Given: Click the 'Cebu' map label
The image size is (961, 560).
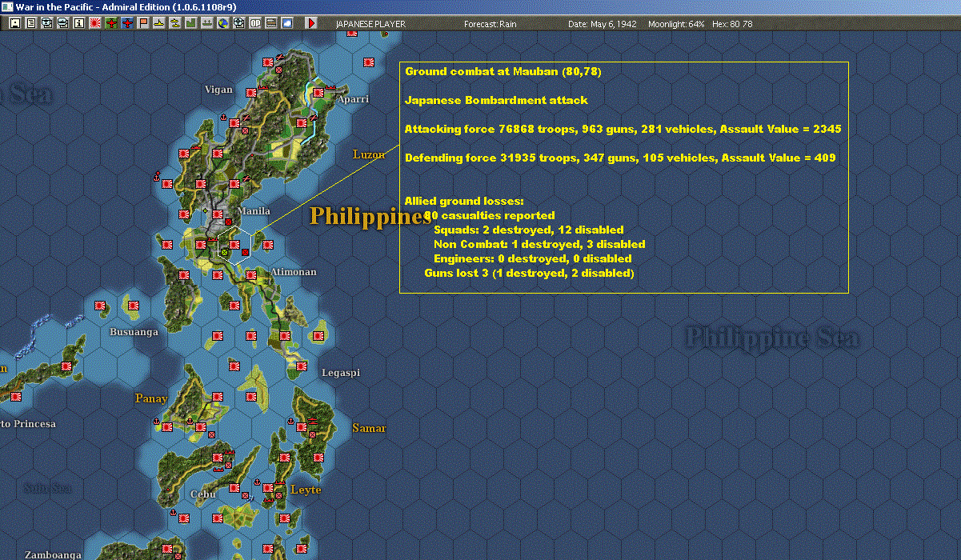Looking at the screenshot, I should pyautogui.click(x=203, y=494).
